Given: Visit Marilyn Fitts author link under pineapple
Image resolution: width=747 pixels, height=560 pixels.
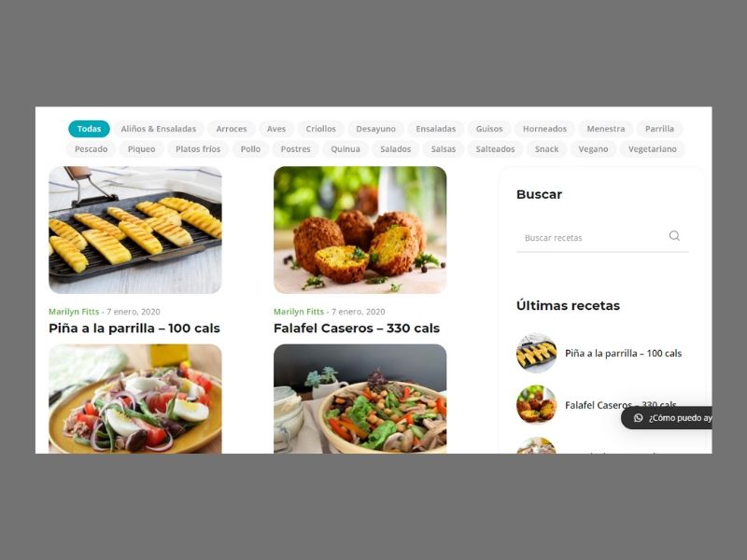Looking at the screenshot, I should [74, 312].
